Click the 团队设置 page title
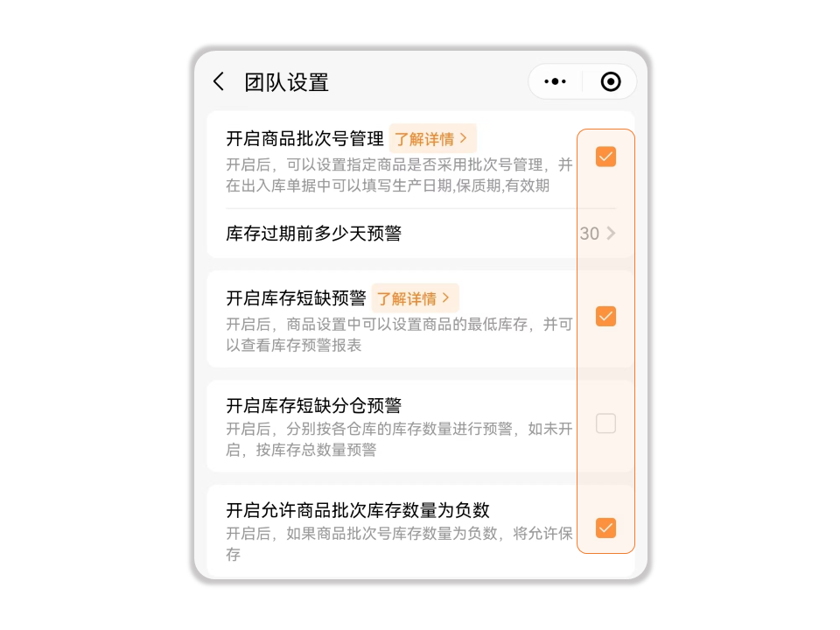This screenshot has height=630, width=840. (x=286, y=82)
